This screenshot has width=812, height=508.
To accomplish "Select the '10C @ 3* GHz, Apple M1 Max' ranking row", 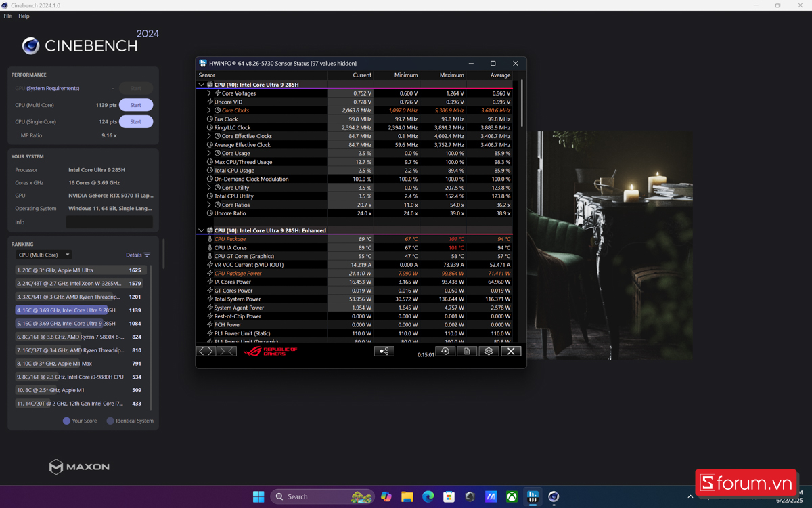I will click(81, 364).
